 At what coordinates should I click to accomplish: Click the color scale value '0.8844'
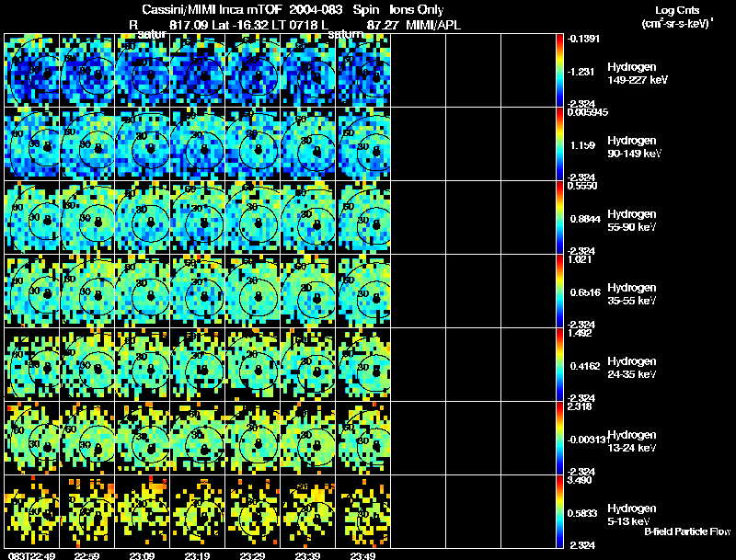pos(585,219)
